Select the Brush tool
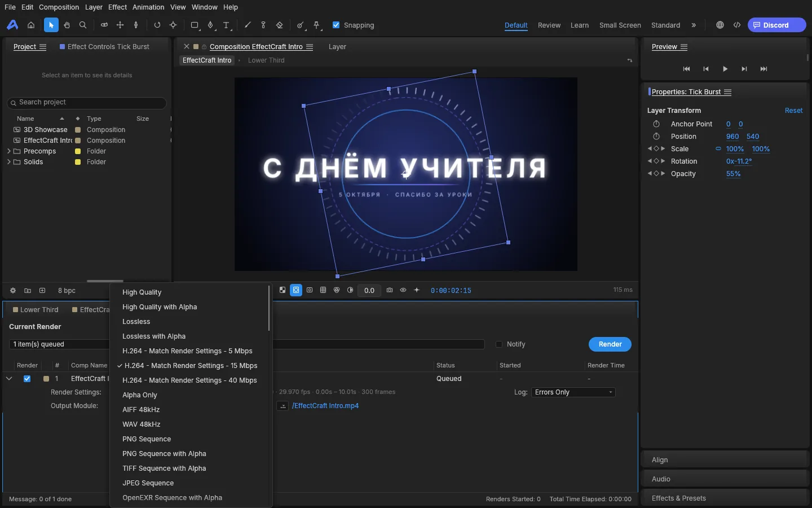Screen dimensions: 812x508 (x=248, y=25)
